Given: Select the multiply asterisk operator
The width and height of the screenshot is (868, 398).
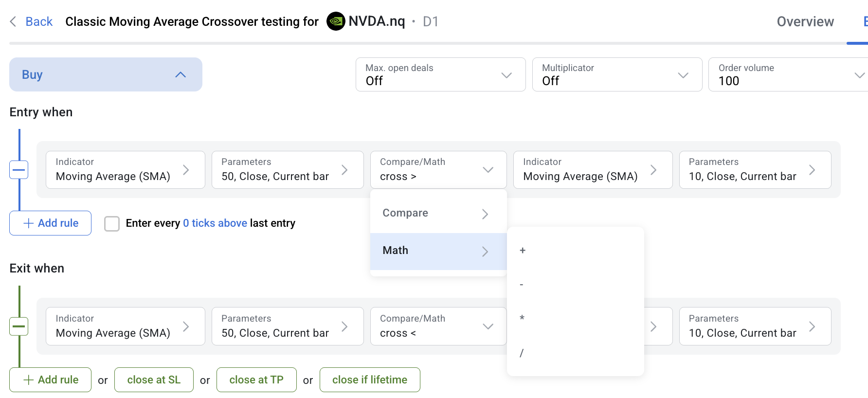Looking at the screenshot, I should tap(522, 318).
